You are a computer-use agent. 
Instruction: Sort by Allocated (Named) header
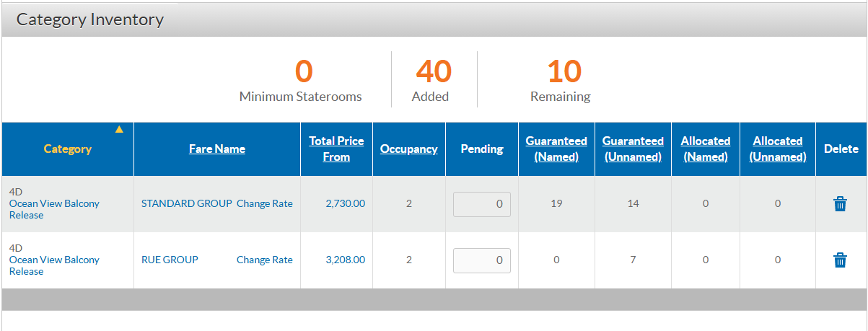[x=706, y=149]
